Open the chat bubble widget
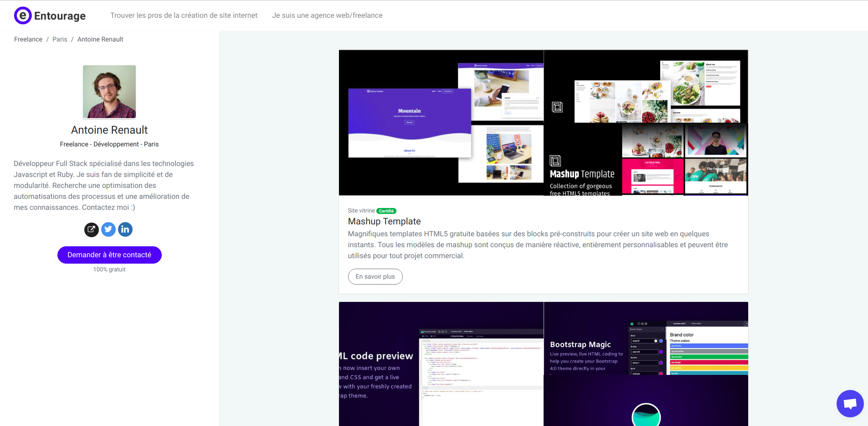This screenshot has width=868, height=426. (850, 404)
